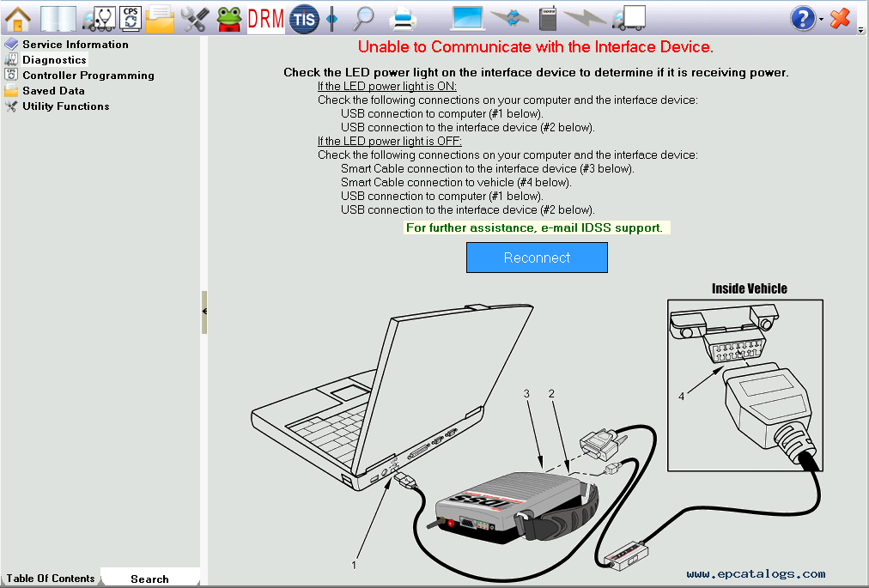The image size is (869, 588).
Task: Open the blue question mark help icon
Action: (803, 19)
